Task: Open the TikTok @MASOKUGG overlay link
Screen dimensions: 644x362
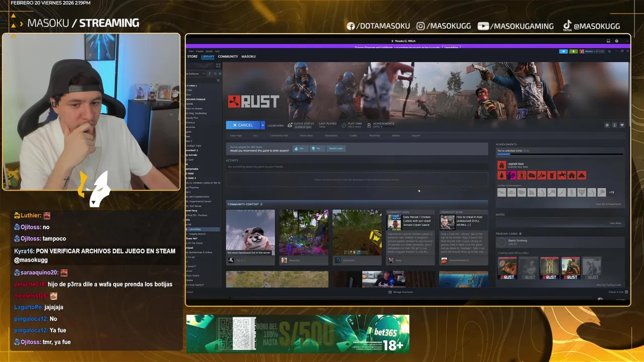Action: pyautogui.click(x=592, y=26)
